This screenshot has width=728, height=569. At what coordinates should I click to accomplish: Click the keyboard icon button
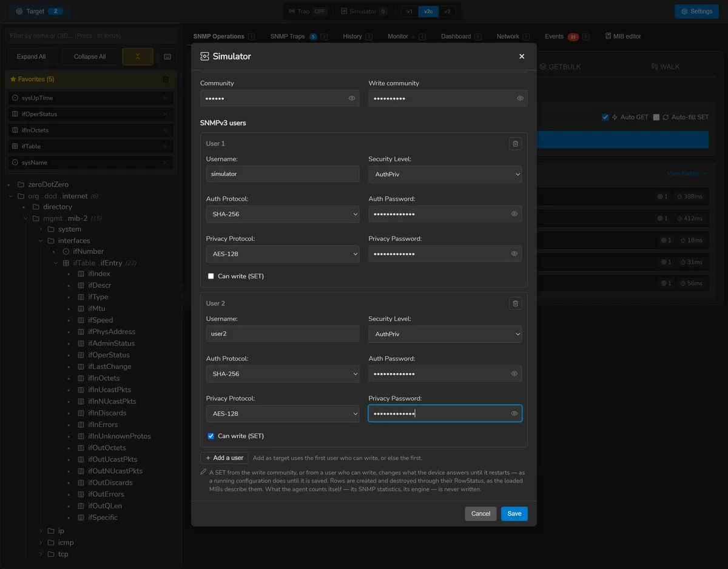167,56
